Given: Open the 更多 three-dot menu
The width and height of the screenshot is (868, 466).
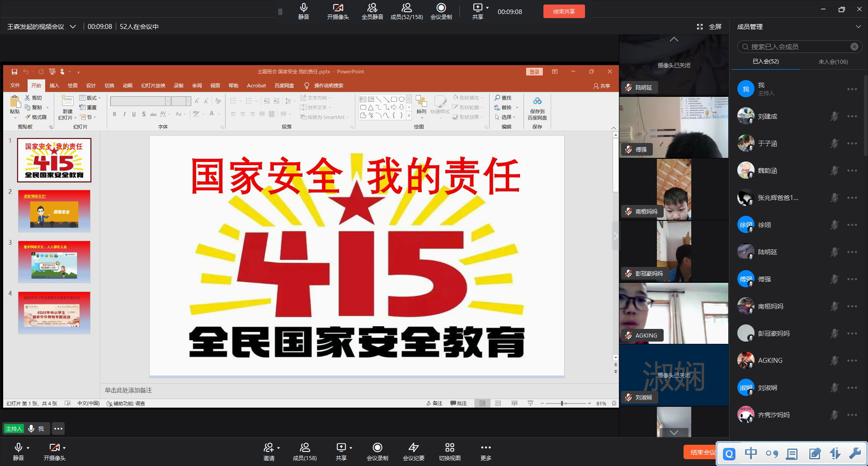Looking at the screenshot, I should pos(486,448).
